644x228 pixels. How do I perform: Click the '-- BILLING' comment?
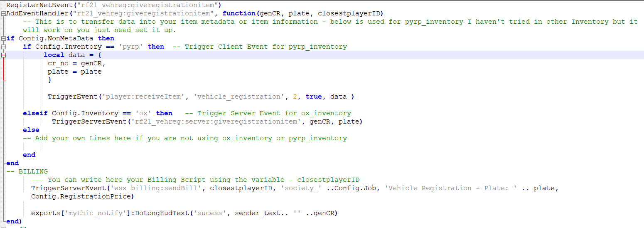click(x=27, y=171)
